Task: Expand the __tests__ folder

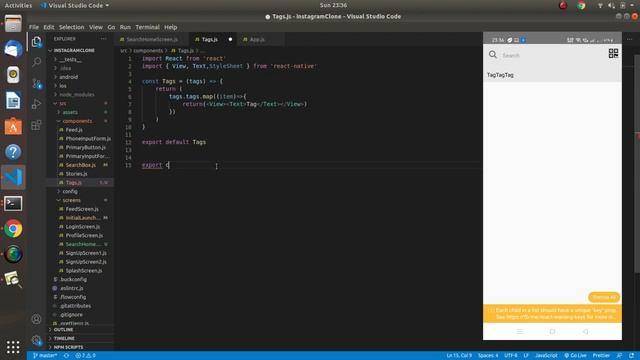Action: tap(71, 59)
